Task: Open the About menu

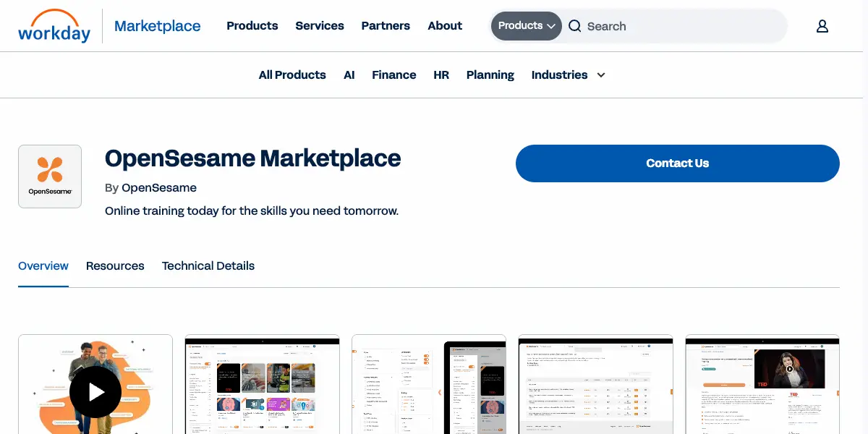Action: point(445,26)
